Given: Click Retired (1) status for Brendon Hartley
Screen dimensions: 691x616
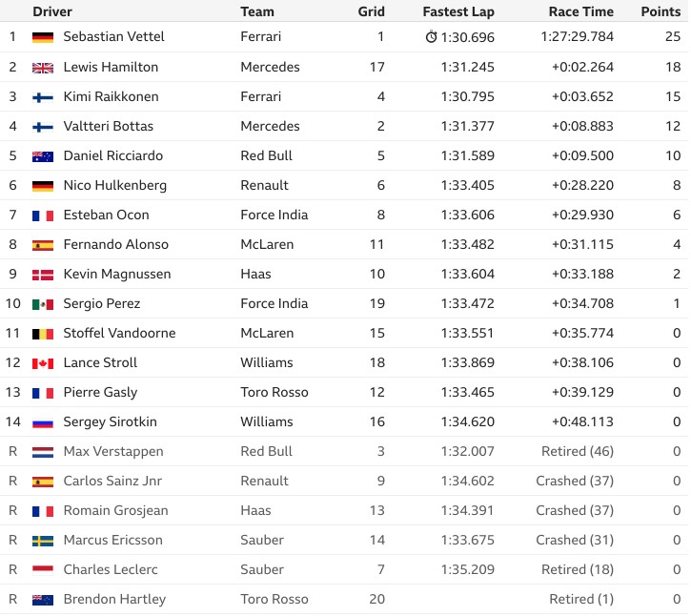Looking at the screenshot, I should [x=581, y=599].
